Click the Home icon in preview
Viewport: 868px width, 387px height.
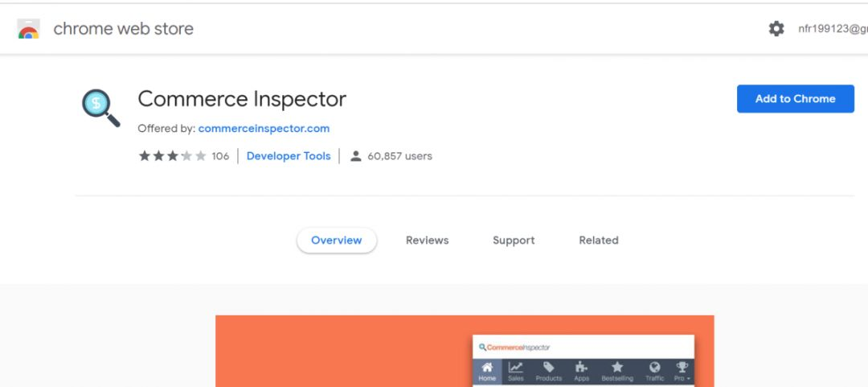pyautogui.click(x=487, y=367)
